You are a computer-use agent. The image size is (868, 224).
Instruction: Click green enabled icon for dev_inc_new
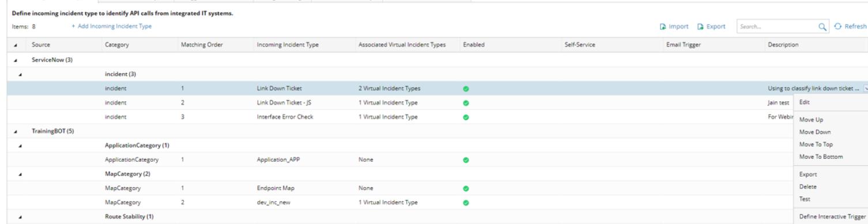tap(466, 202)
